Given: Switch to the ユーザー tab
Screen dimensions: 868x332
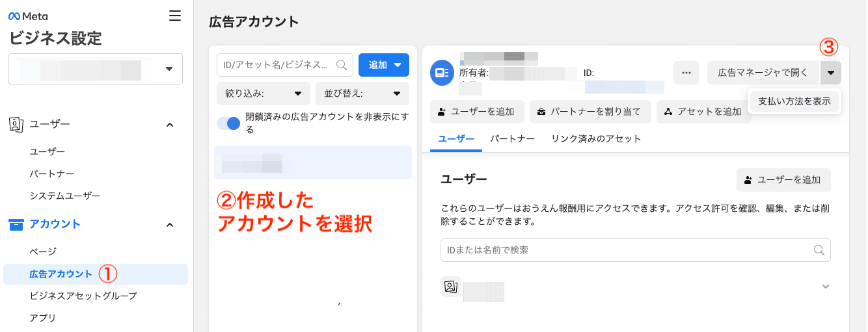Looking at the screenshot, I should click(x=456, y=139).
